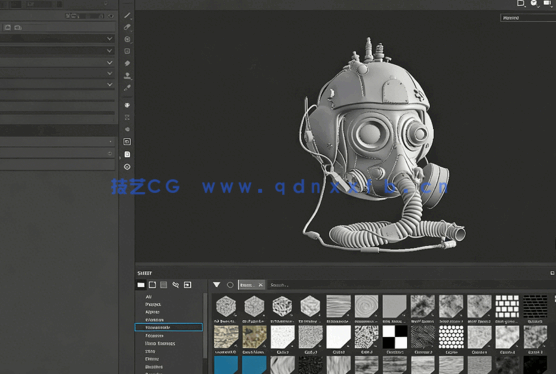Open the shelf filter funnel
556x374 pixels.
217,285
